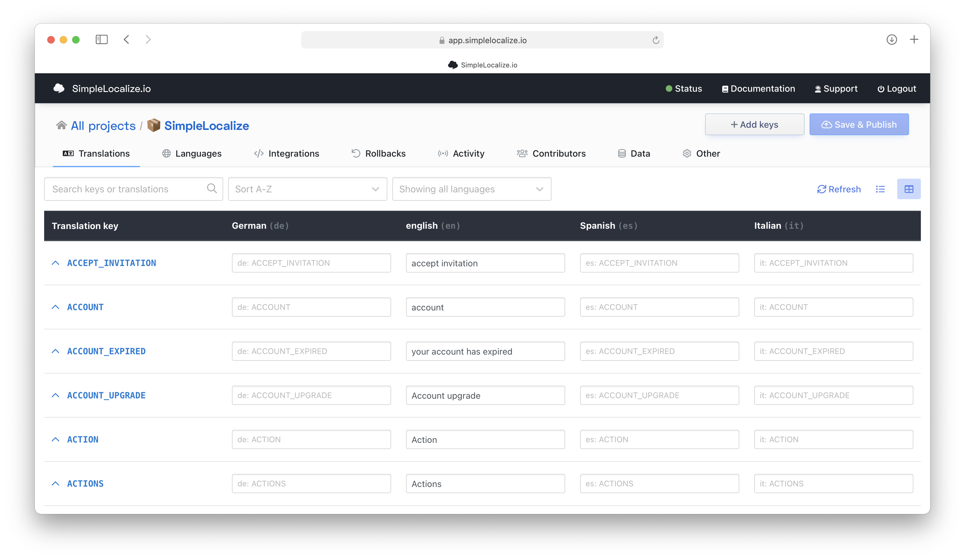Screen dimensions: 965x560
Task: Switch to list view layout icon
Action: coord(882,189)
